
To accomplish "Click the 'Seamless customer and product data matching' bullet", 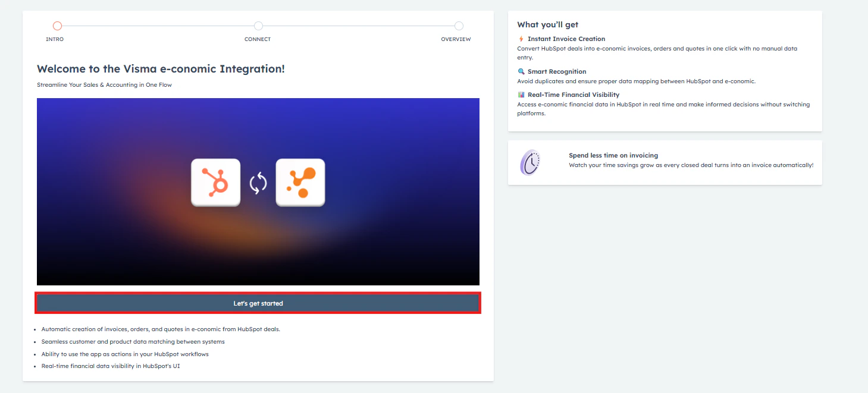I will (133, 341).
